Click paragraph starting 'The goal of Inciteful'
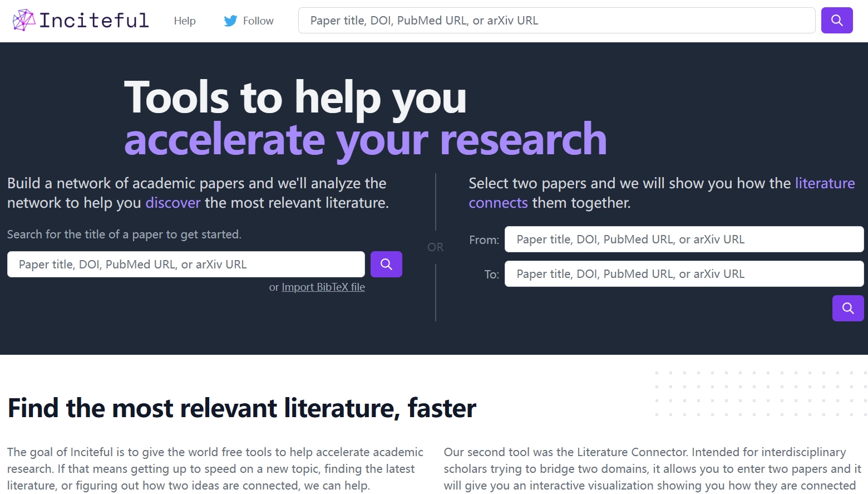The image size is (868, 494). (215, 469)
